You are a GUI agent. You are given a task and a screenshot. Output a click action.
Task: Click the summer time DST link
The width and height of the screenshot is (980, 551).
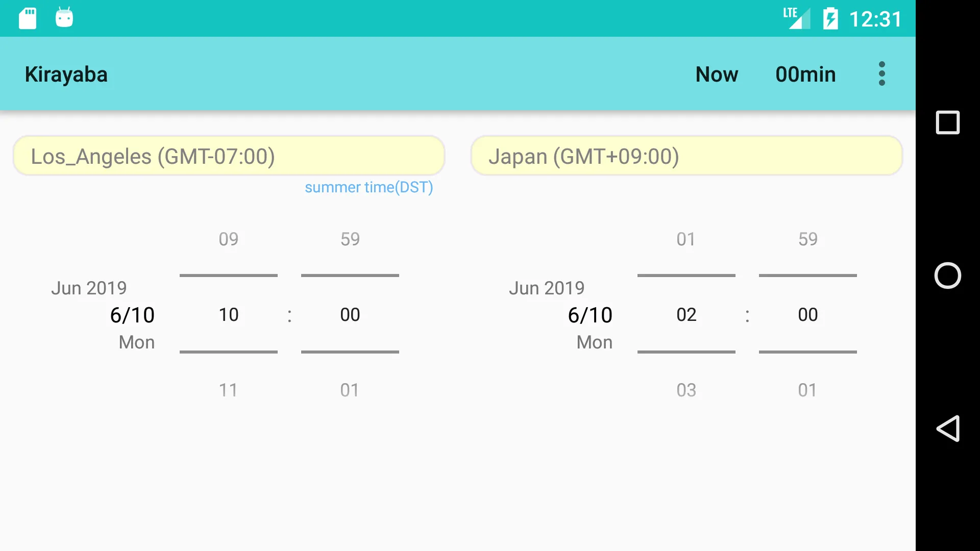(369, 186)
